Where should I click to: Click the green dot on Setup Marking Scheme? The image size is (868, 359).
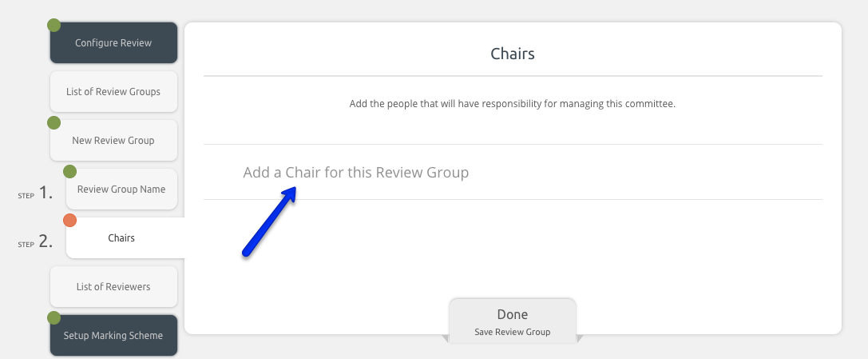[x=54, y=318]
